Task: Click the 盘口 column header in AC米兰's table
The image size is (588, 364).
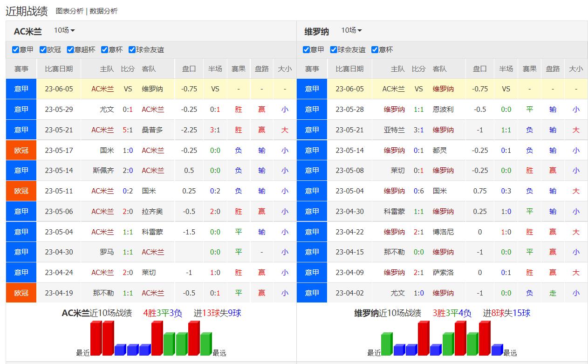Action: coord(188,69)
